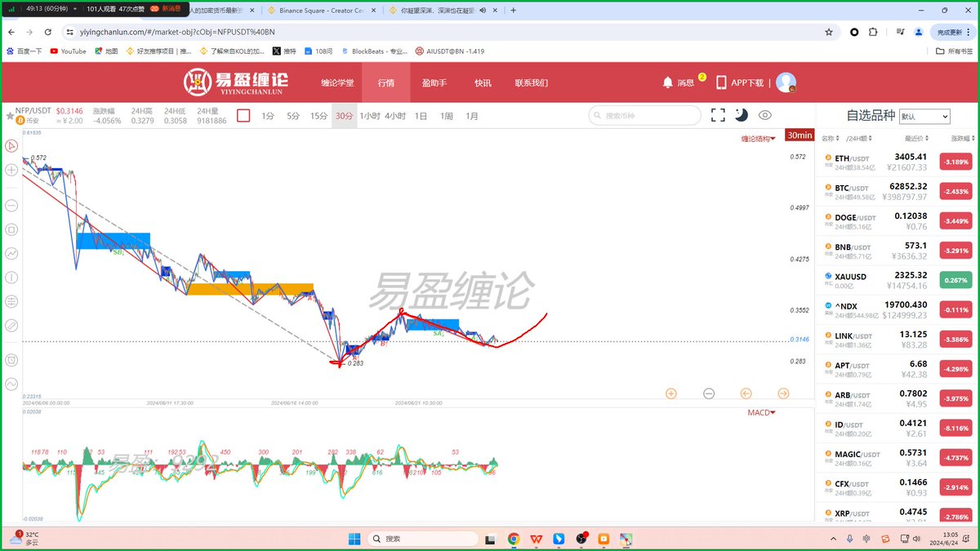Switch to the 1日 timeframe tab
Image resolution: width=980 pixels, height=551 pixels.
[420, 116]
